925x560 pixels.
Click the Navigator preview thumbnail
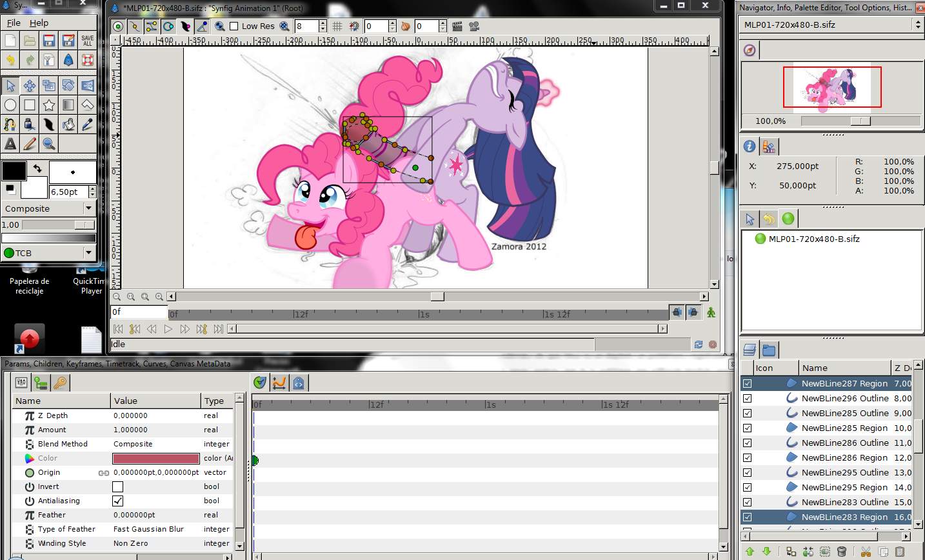(832, 86)
